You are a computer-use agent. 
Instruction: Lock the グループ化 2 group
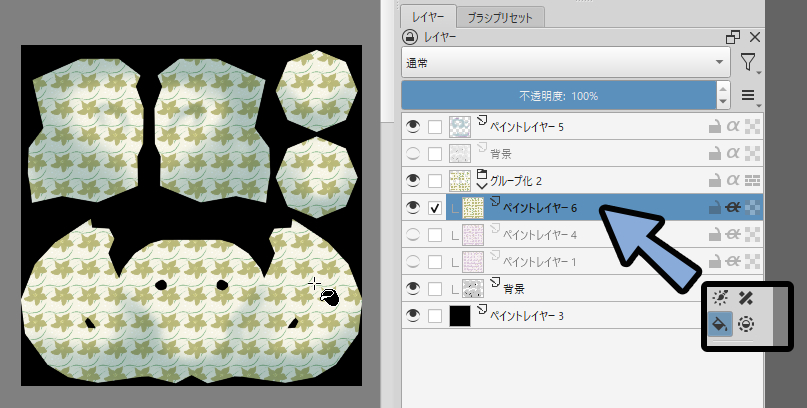[x=714, y=181]
